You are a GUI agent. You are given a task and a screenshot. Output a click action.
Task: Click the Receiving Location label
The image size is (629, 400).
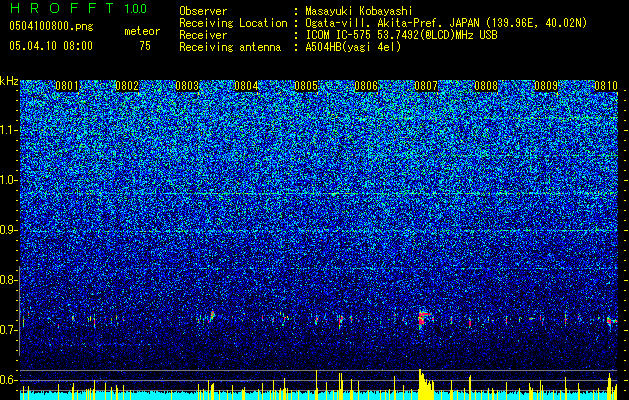[233, 23]
